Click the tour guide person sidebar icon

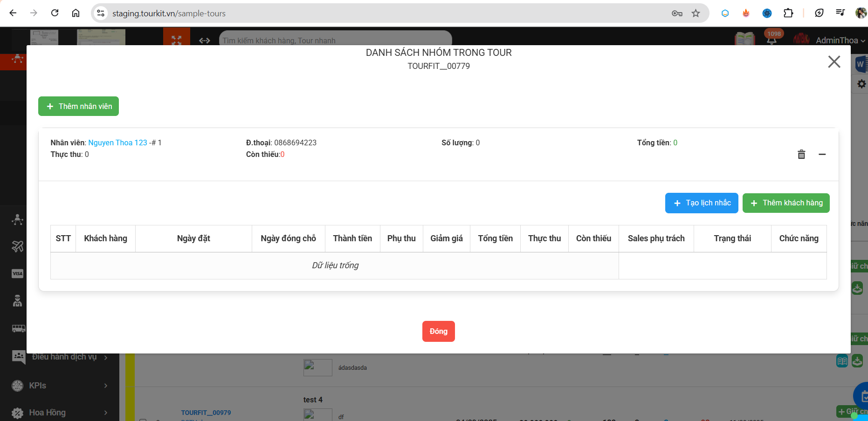tap(18, 301)
